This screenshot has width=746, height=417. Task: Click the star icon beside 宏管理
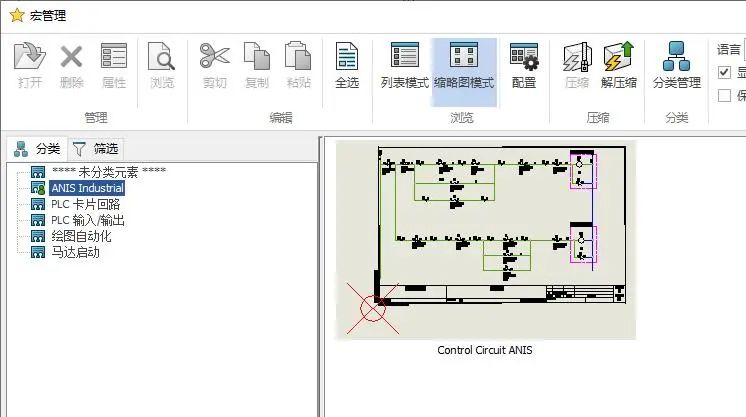(17, 15)
